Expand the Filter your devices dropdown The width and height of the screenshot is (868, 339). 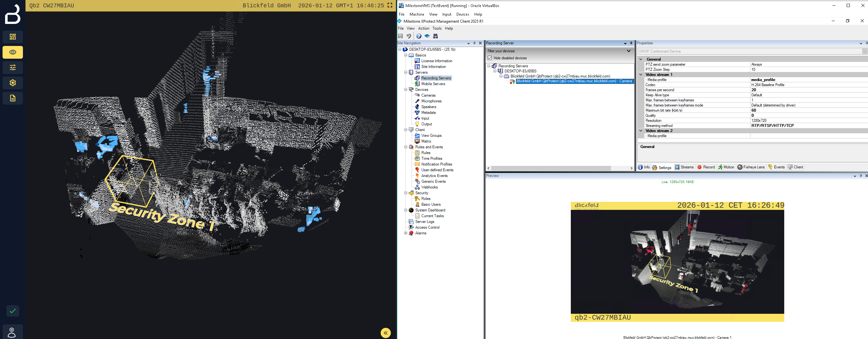coord(628,51)
